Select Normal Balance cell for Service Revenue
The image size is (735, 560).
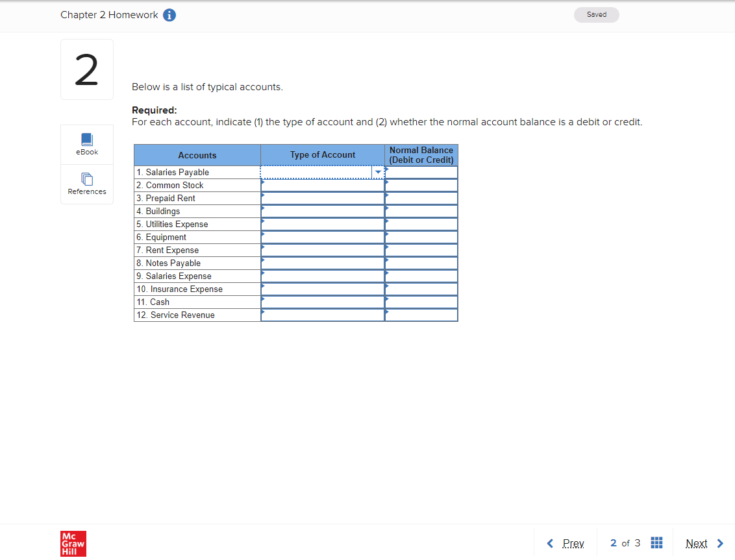click(421, 315)
